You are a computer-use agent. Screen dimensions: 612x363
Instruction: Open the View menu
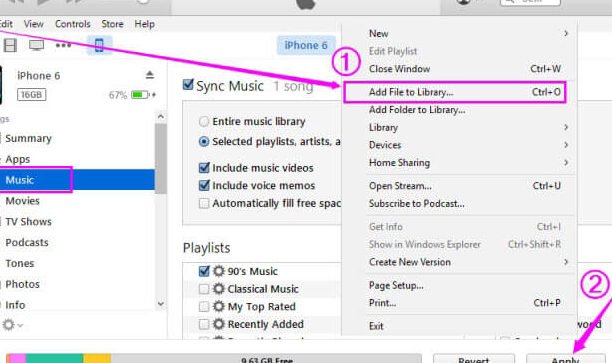click(x=34, y=24)
